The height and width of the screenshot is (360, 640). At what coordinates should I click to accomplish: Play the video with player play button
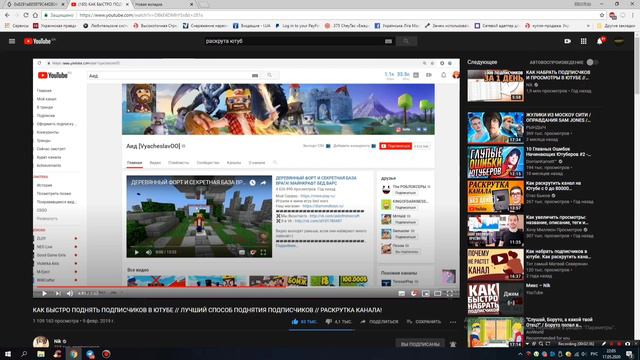click(44, 293)
